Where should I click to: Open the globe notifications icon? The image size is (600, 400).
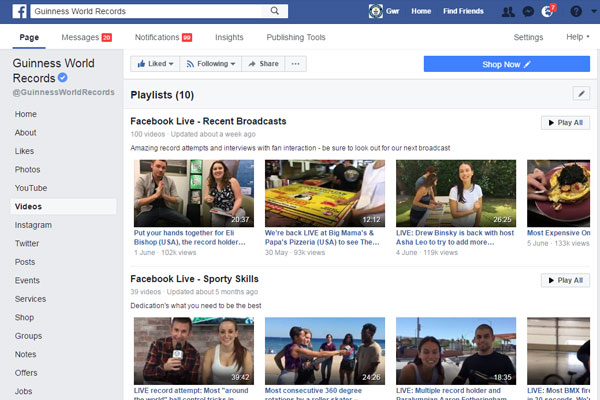pos(546,12)
